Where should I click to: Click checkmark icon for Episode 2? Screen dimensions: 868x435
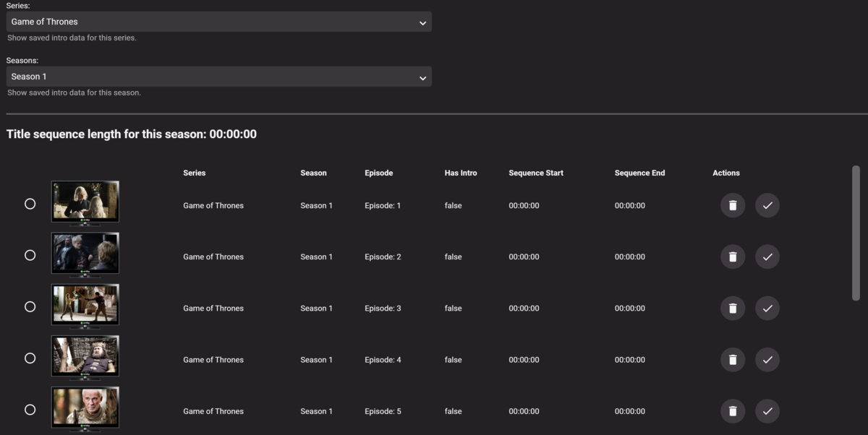pos(767,257)
